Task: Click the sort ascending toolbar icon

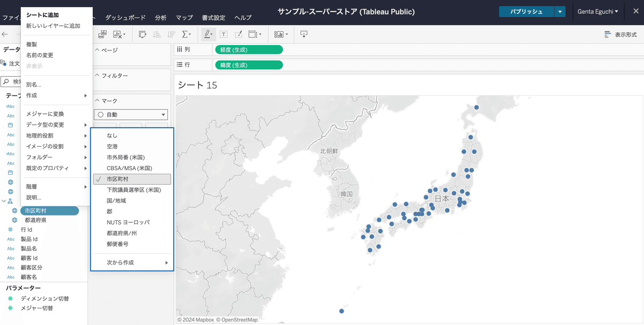Action: (x=157, y=34)
